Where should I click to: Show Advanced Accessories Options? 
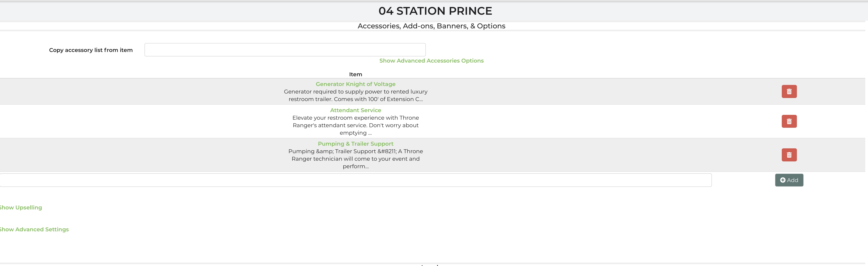(431, 61)
